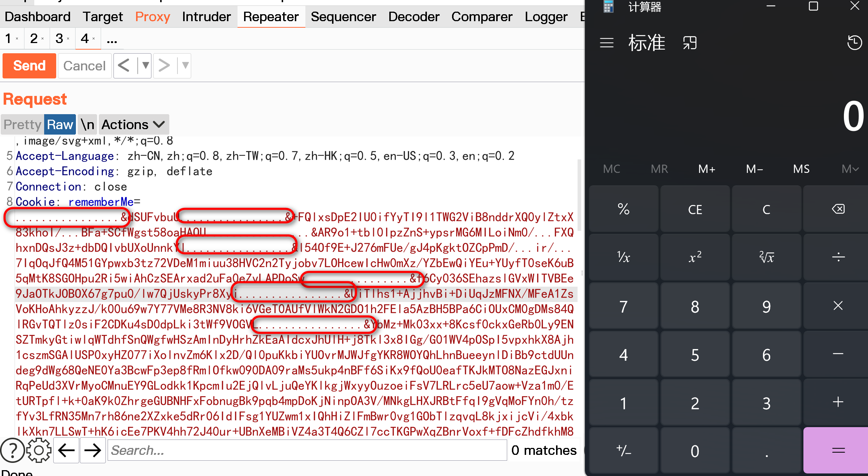The height and width of the screenshot is (476, 868).
Task: Select Repeater sub-tab 3
Action: pos(59,38)
